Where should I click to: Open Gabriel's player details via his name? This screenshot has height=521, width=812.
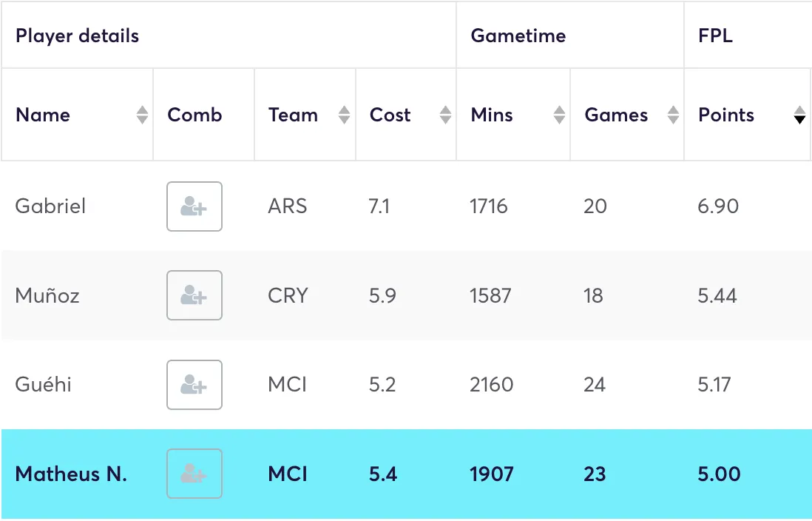pyautogui.click(x=50, y=206)
